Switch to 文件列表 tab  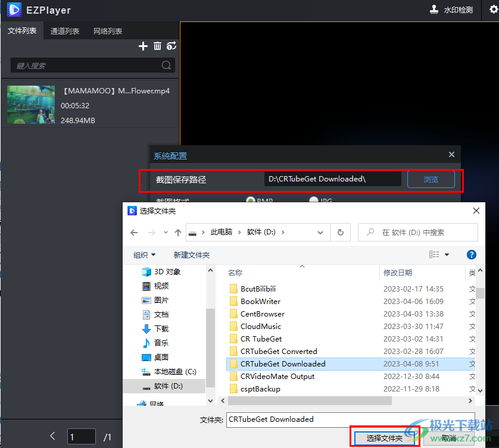[x=22, y=31]
